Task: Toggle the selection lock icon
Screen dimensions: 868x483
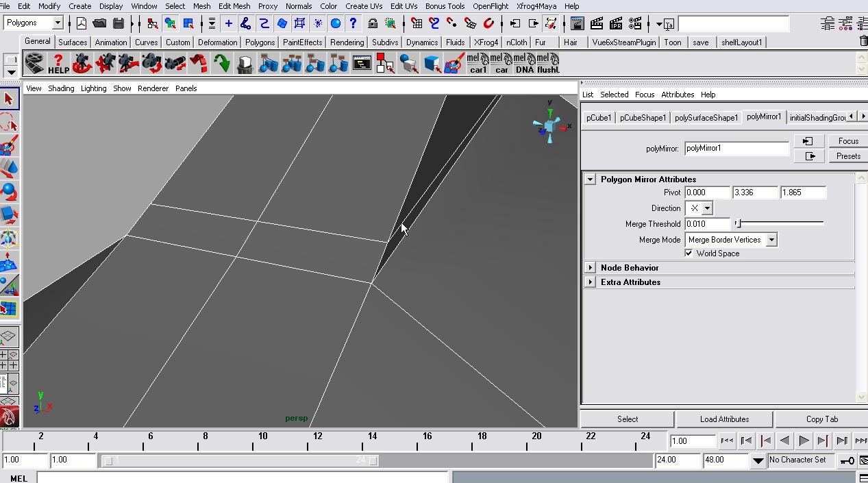Action: pos(372,23)
